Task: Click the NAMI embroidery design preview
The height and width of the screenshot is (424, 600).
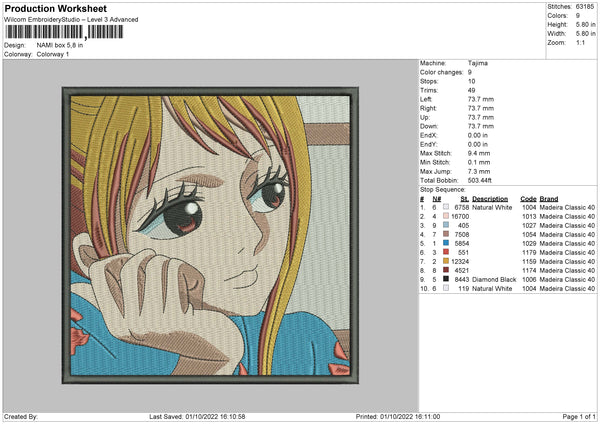Action: pos(210,235)
